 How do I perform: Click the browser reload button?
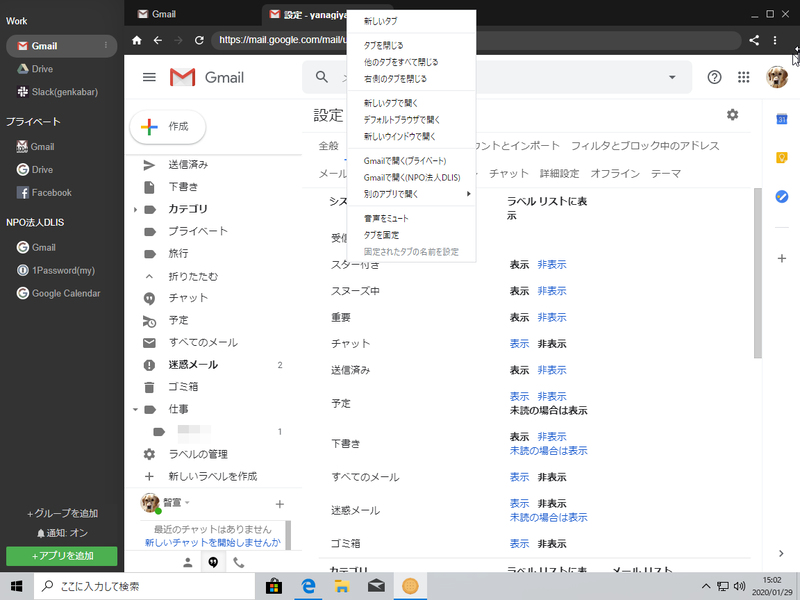pos(199,40)
